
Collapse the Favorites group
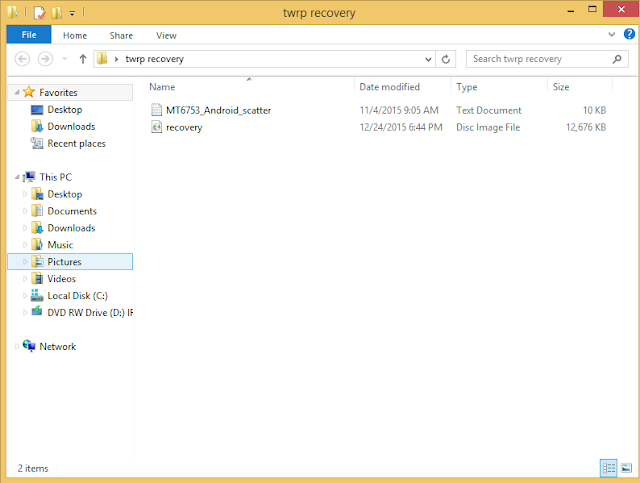pyautogui.click(x=17, y=92)
